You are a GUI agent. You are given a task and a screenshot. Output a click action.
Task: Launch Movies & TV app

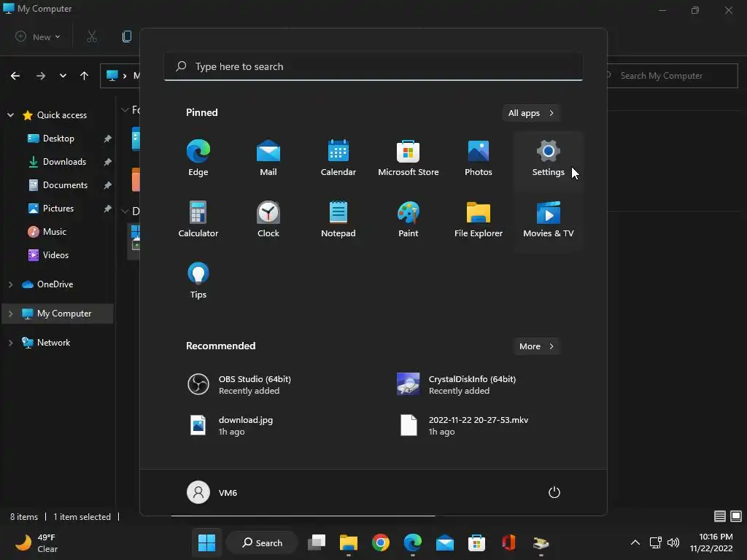tap(549, 220)
